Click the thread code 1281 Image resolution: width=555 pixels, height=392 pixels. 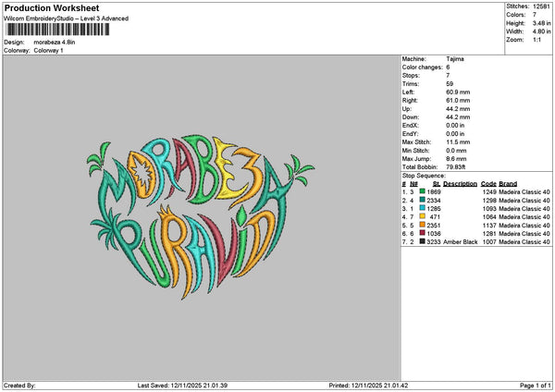click(489, 234)
